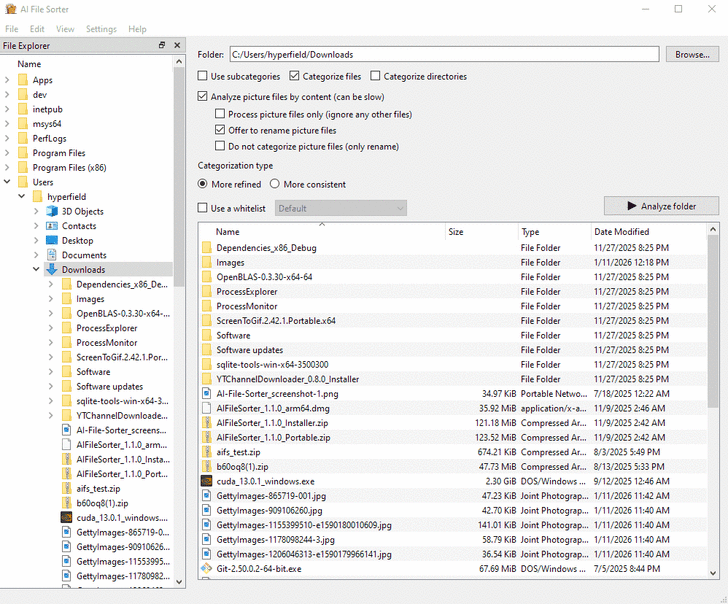The image size is (728, 604).
Task: Click Git-2.50.0.2-64-bit.exe icon in file list
Action: click(x=206, y=568)
